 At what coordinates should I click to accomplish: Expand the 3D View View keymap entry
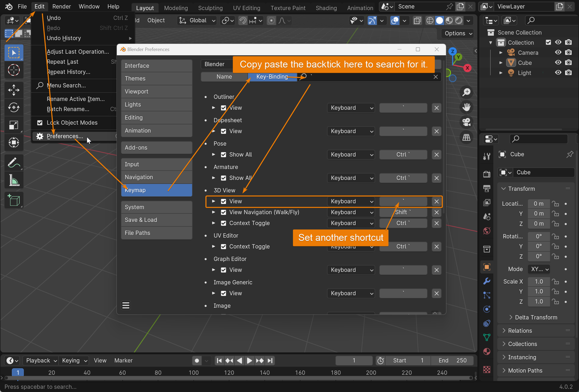pos(214,201)
